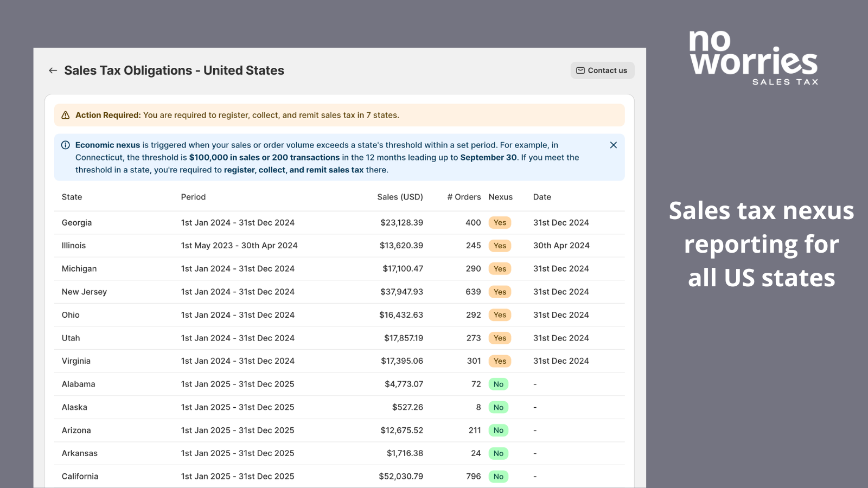Click the info icon beside Economic nexus
This screenshot has width=868, height=488.
coord(66,145)
